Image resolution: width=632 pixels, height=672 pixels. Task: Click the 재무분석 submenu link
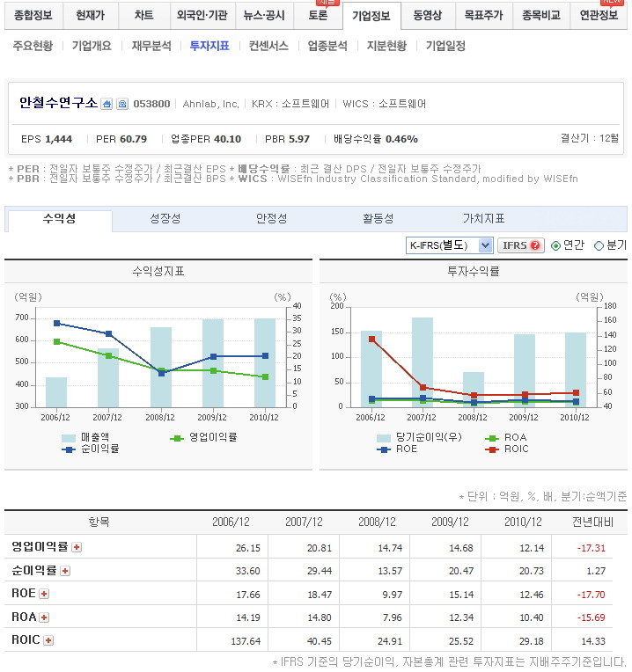(x=151, y=46)
